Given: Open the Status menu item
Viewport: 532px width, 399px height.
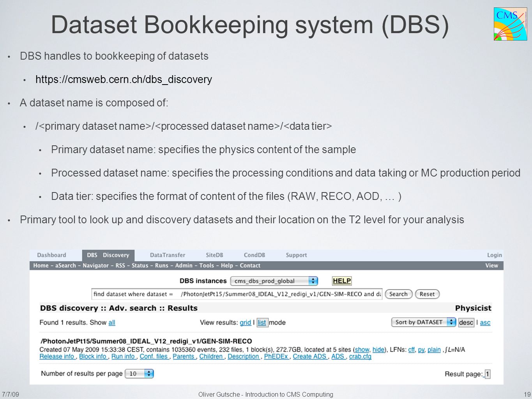Looking at the screenshot, I should pyautogui.click(x=140, y=266).
